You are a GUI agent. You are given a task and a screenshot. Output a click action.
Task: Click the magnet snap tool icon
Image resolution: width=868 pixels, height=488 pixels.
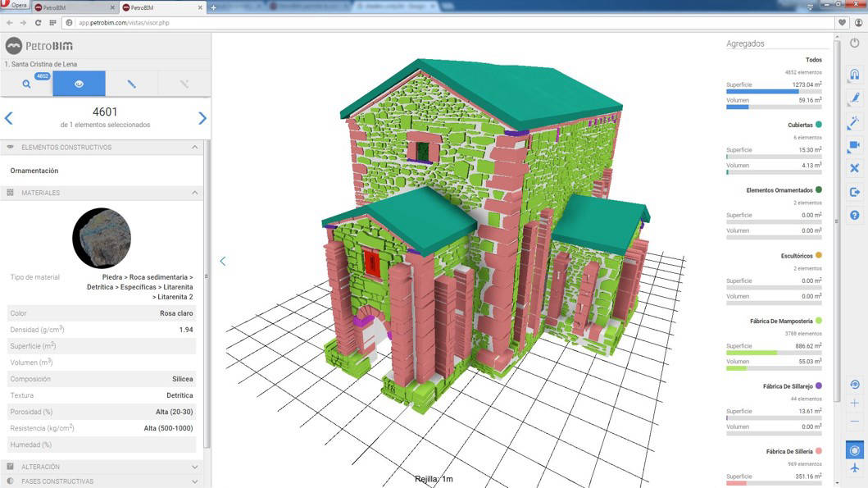point(854,74)
